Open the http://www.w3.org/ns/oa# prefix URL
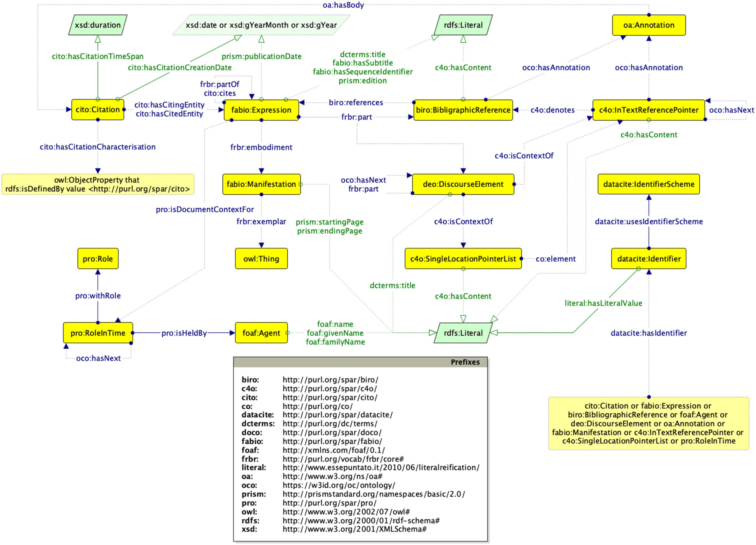756x545 pixels. click(332, 476)
